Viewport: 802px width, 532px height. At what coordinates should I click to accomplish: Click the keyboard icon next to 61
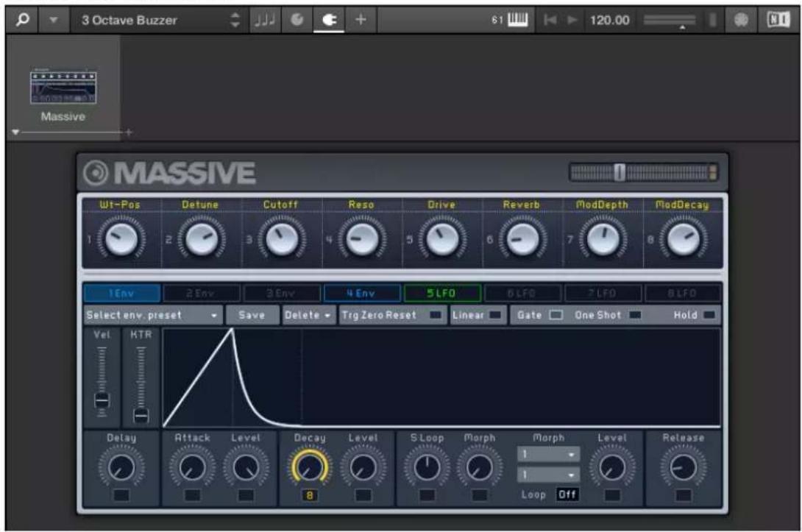pos(517,20)
